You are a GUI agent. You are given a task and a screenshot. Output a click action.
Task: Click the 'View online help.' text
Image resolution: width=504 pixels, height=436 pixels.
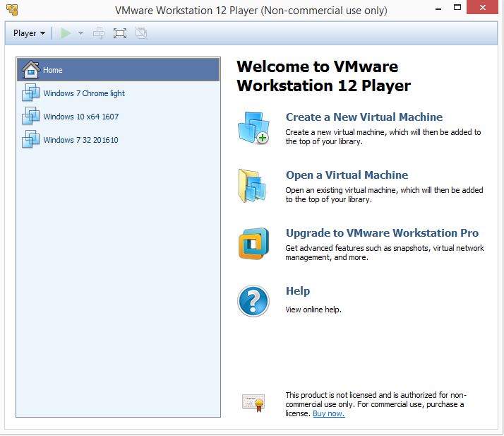[313, 310]
